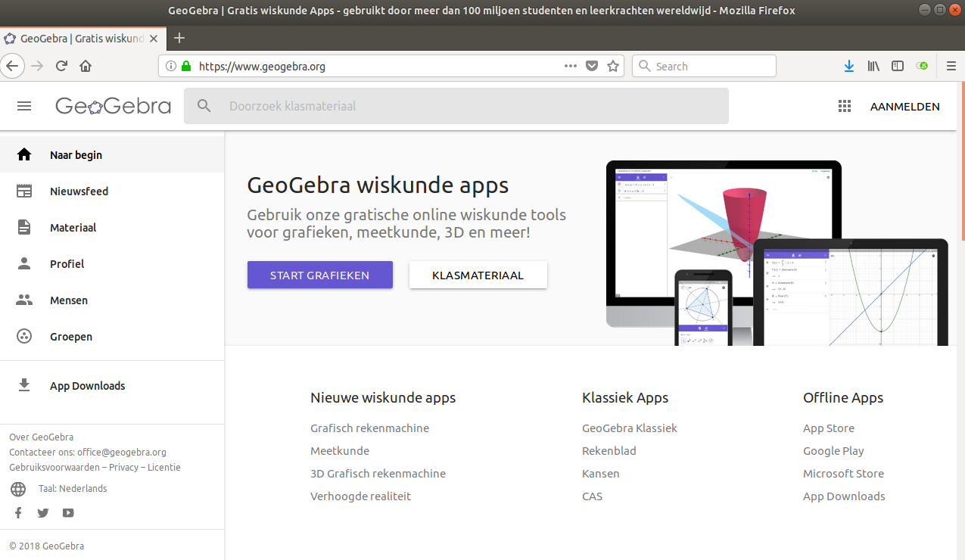The width and height of the screenshot is (965, 560).
Task: Open the 3D Grafisch rekenmachine link
Action: [x=378, y=474]
